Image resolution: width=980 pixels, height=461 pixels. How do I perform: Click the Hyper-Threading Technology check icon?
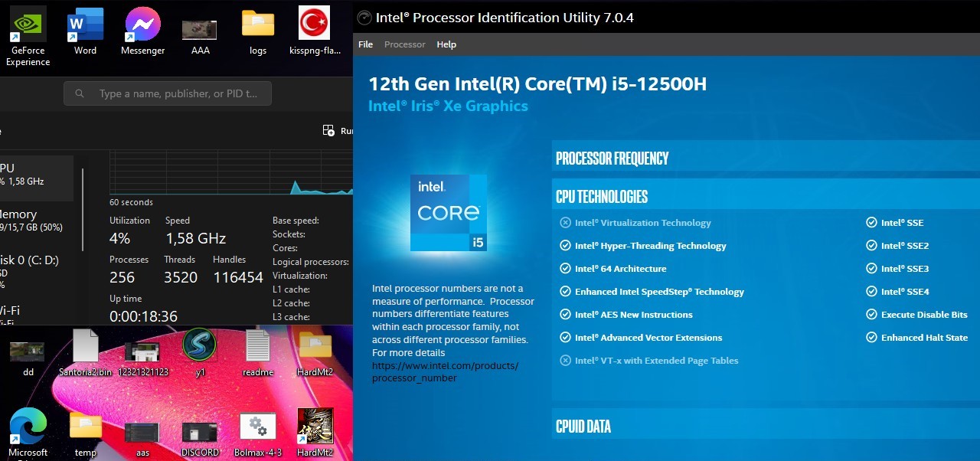coord(566,246)
